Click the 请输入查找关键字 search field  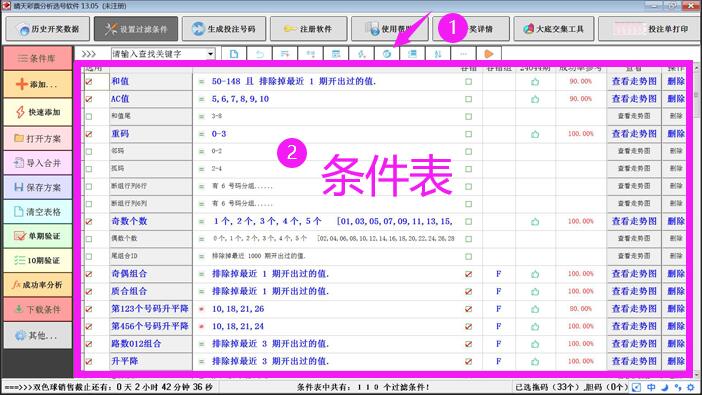click(x=159, y=54)
